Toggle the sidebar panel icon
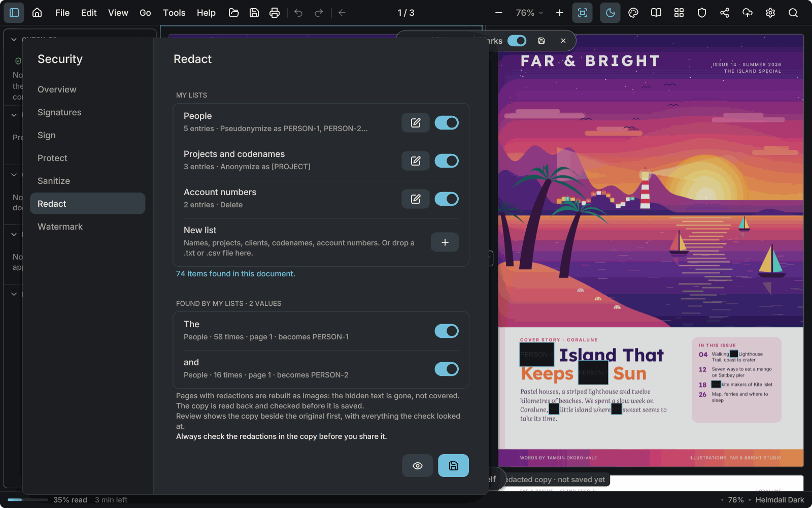This screenshot has height=508, width=812. pos(14,13)
